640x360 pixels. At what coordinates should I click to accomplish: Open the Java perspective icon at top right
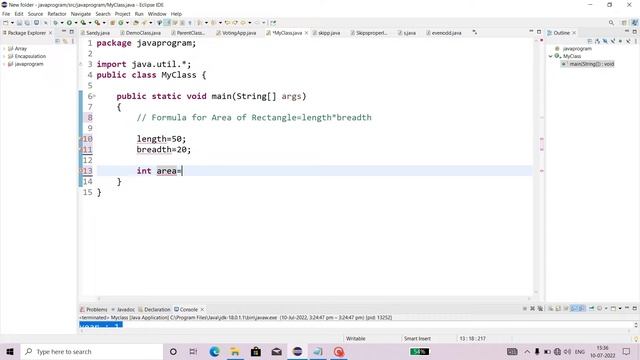(635, 23)
